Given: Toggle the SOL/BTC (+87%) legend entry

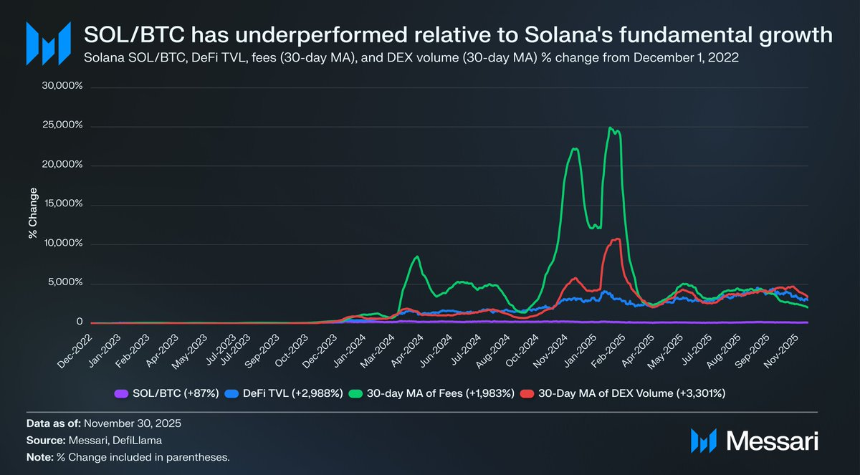Looking at the screenshot, I should coord(176,393).
